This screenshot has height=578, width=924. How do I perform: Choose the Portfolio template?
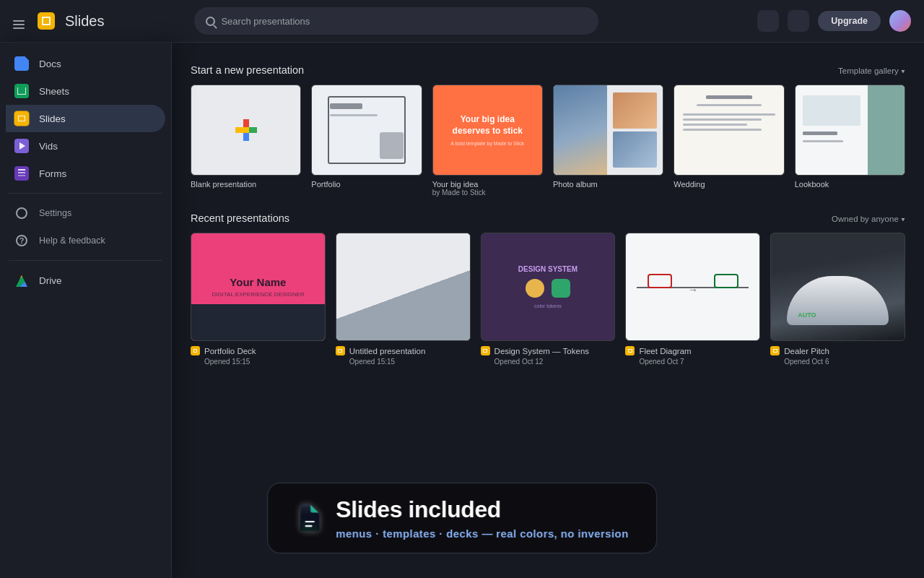367,130
